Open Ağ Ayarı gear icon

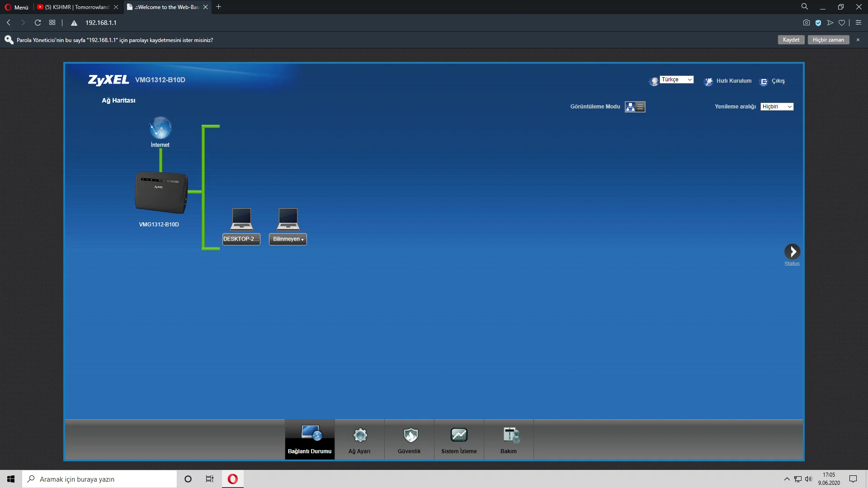(360, 435)
